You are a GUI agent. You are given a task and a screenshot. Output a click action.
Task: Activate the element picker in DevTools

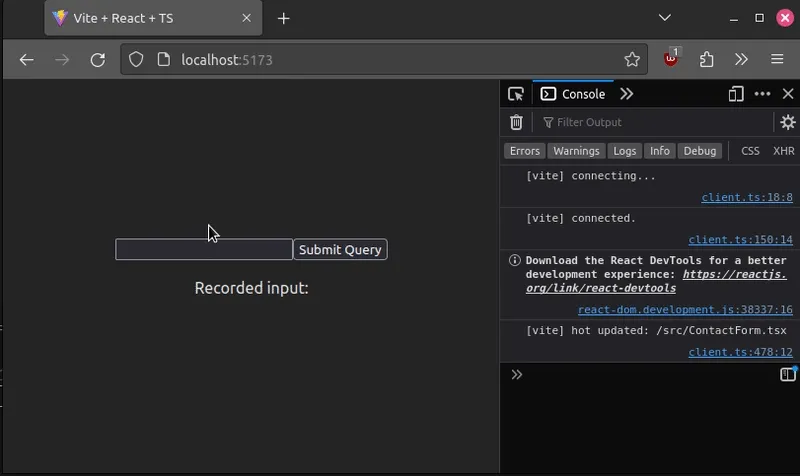516,94
